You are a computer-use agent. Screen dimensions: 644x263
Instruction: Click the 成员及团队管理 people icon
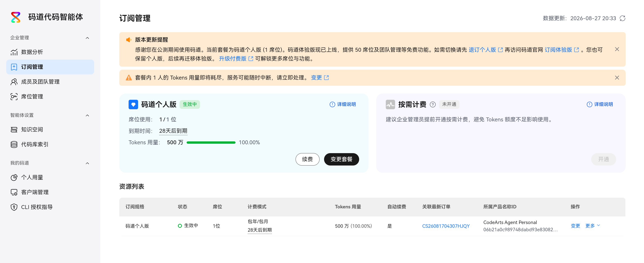pos(14,82)
